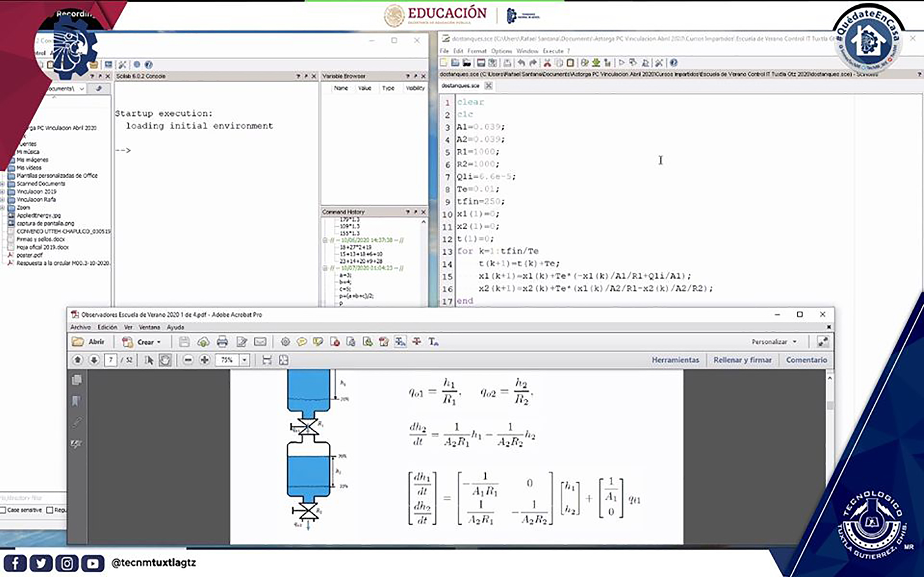Select the arrow selection tool in Acrobat
Image resolution: width=924 pixels, height=577 pixels.
tap(149, 360)
